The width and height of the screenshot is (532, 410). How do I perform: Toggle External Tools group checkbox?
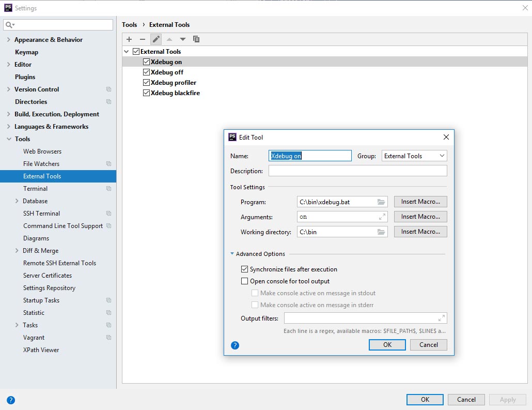pyautogui.click(x=136, y=51)
